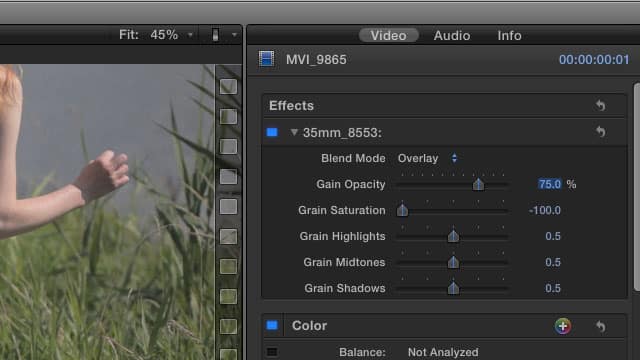Reset the Color section settings
The height and width of the screenshot is (360, 640).
(600, 326)
